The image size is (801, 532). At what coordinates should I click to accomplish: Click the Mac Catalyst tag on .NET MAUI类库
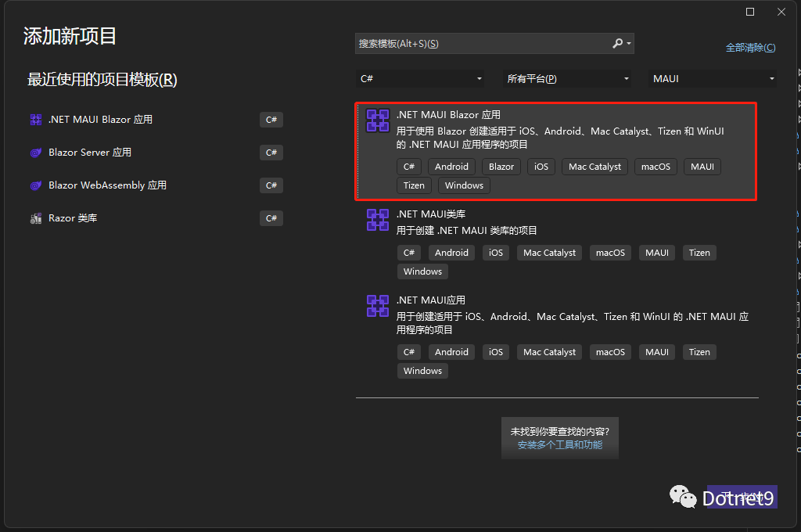point(549,253)
